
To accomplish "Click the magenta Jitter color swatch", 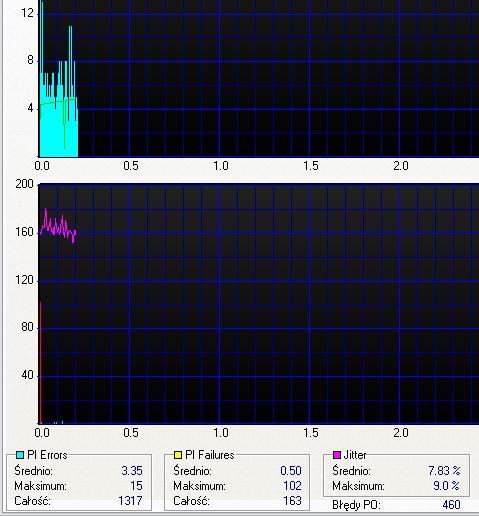I will click(337, 455).
